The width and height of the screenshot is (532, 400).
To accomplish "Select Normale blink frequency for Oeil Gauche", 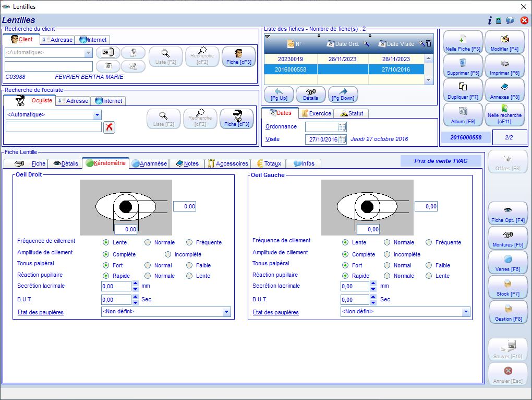I will 387,242.
